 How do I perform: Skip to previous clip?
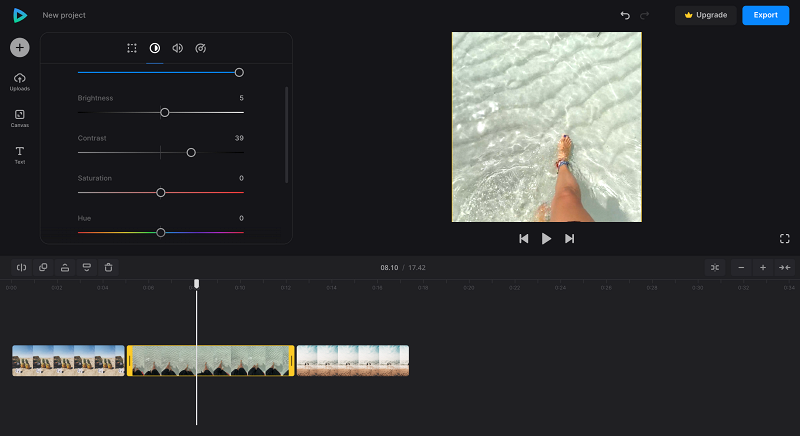(x=523, y=239)
